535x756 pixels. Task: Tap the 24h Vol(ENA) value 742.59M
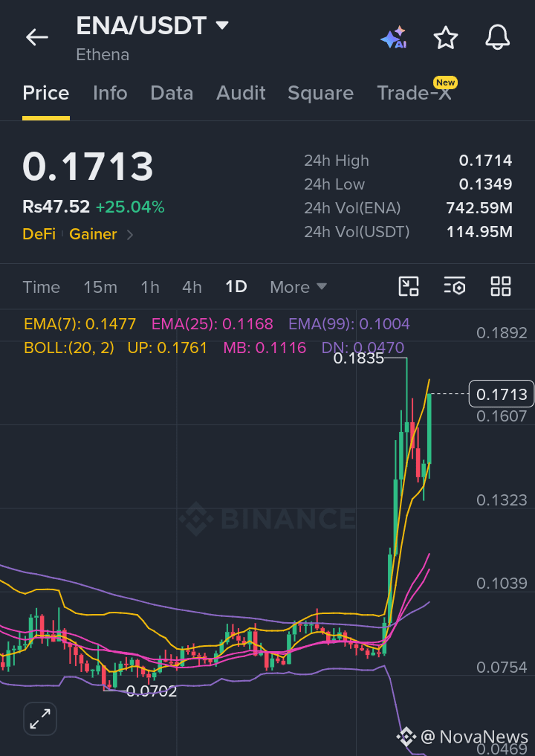tap(479, 208)
